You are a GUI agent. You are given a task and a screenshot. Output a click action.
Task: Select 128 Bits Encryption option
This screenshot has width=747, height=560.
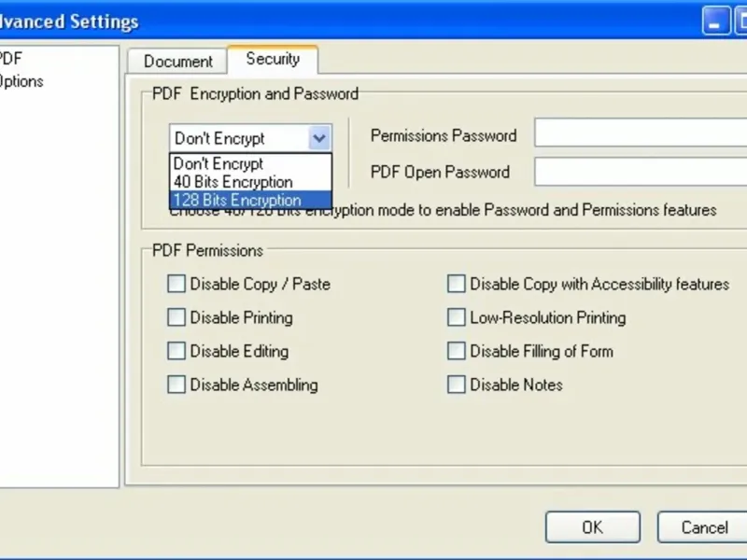tap(237, 200)
